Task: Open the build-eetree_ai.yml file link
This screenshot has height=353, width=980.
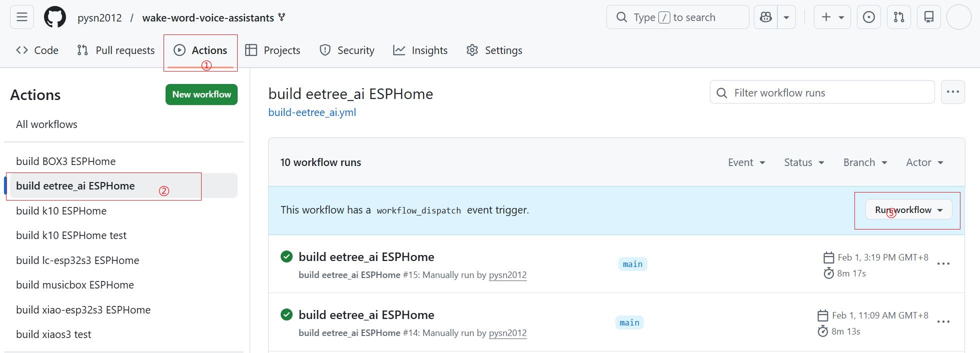Action: [312, 112]
